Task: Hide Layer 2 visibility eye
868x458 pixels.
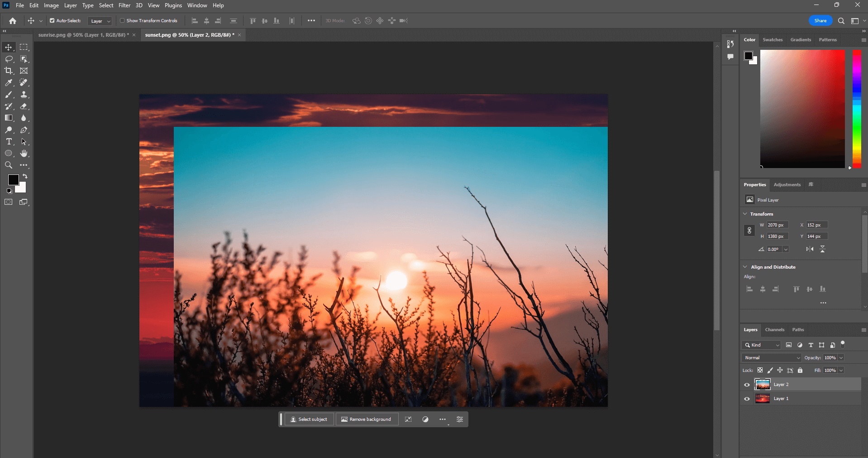Action: pyautogui.click(x=747, y=385)
